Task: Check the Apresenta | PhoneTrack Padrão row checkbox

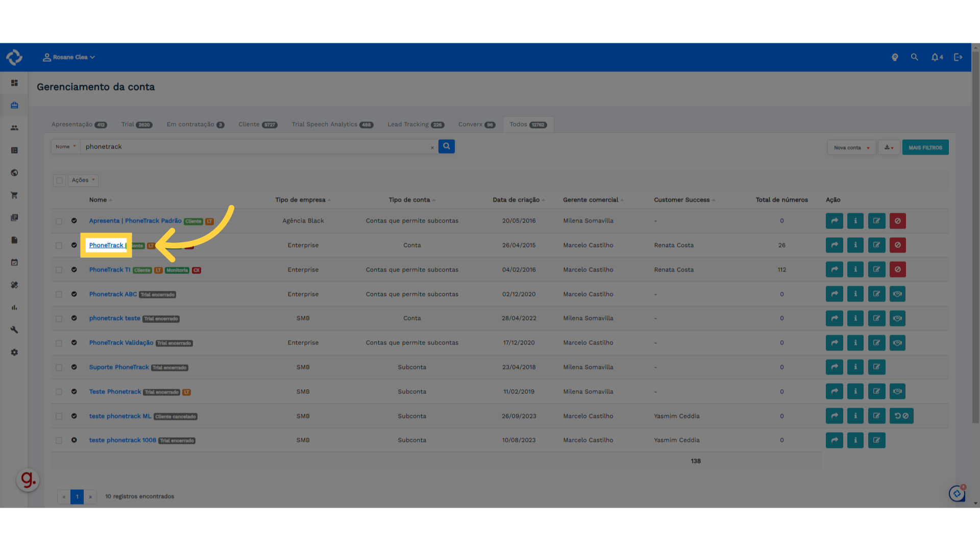Action: [x=59, y=221]
